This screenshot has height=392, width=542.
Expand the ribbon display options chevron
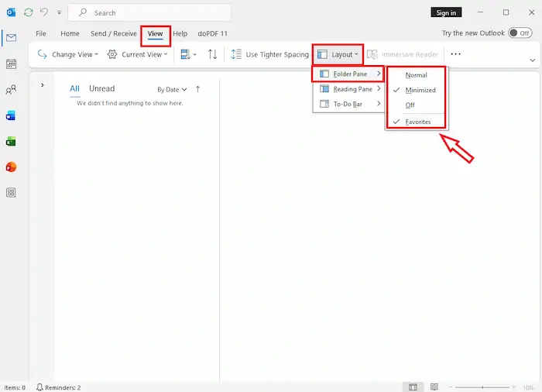pos(533,60)
